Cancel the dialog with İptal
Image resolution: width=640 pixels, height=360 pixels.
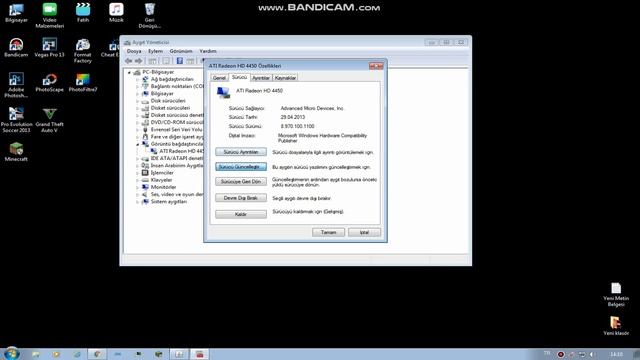364,232
